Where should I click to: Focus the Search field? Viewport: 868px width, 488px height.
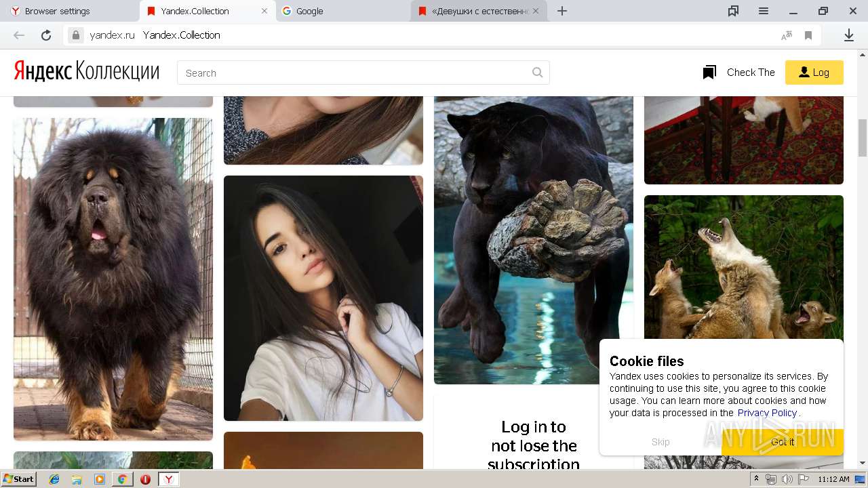tap(363, 73)
